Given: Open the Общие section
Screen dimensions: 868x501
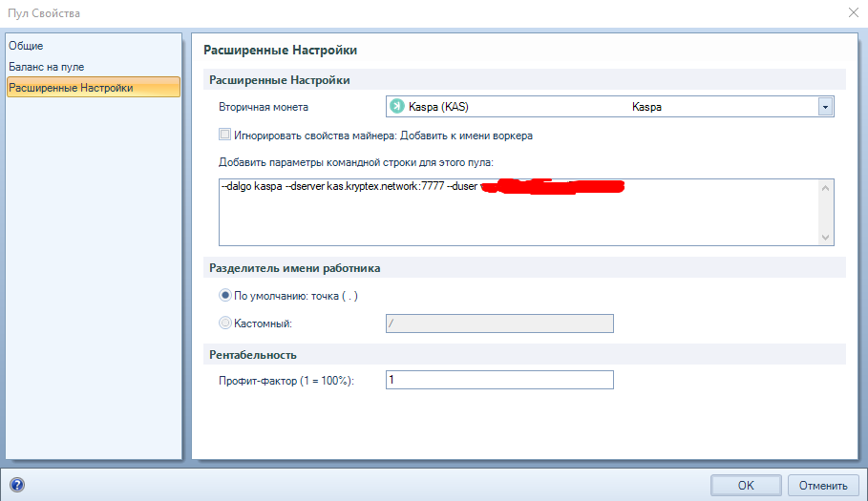Looking at the screenshot, I should (x=26, y=46).
